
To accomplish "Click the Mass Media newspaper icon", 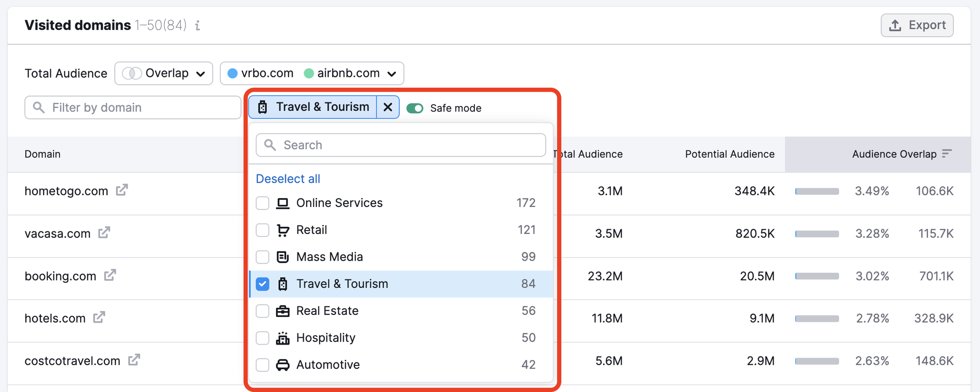I will tap(283, 257).
